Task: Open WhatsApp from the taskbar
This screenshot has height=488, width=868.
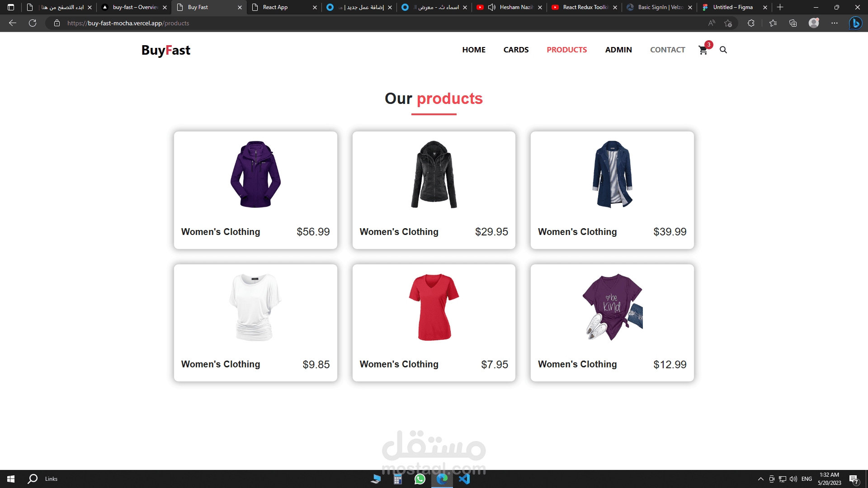Action: pyautogui.click(x=420, y=479)
